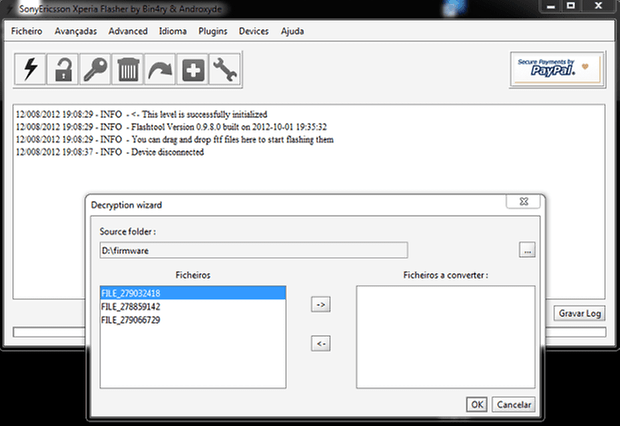620x426 pixels.
Task: Open the Advanced menu
Action: pos(128,31)
